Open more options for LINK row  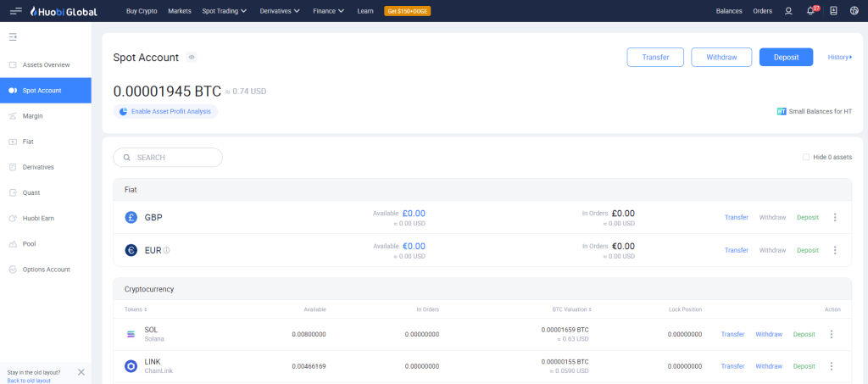[x=831, y=366]
